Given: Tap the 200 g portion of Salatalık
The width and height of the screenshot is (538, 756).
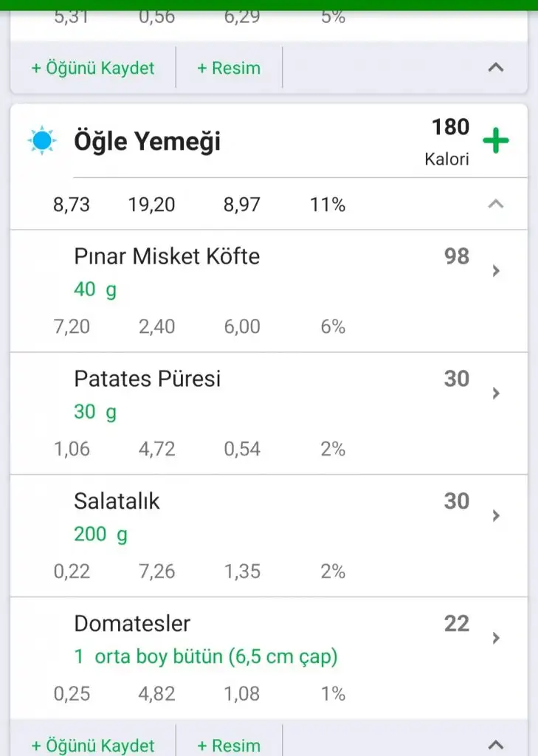Looking at the screenshot, I should pyautogui.click(x=100, y=534).
